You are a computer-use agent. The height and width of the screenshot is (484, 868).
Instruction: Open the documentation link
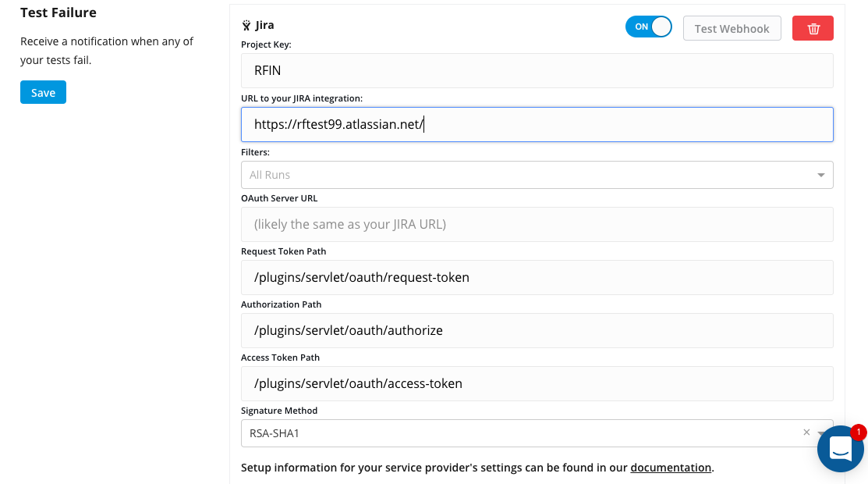(x=671, y=468)
